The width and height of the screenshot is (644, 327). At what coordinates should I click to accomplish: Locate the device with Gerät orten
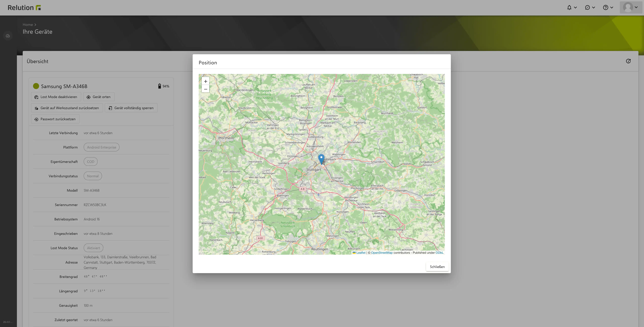99,97
